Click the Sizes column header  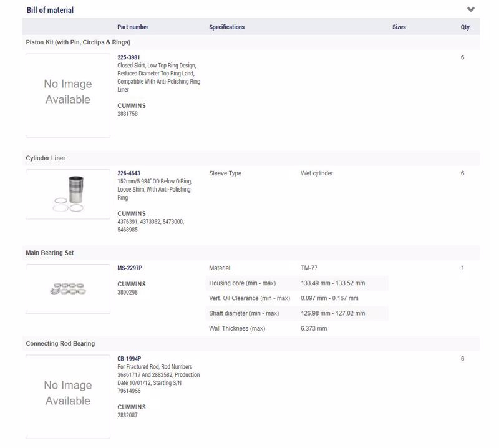[x=399, y=27]
